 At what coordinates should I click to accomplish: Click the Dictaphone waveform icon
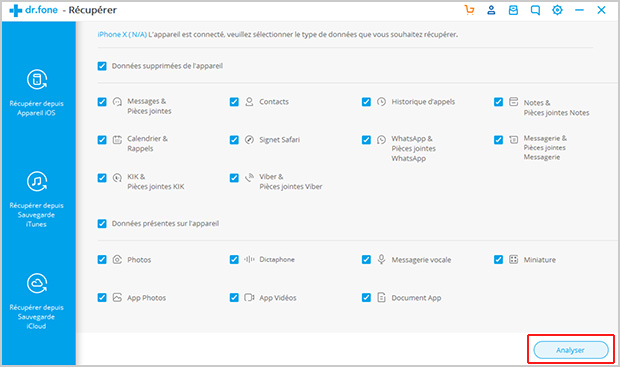pos(249,259)
